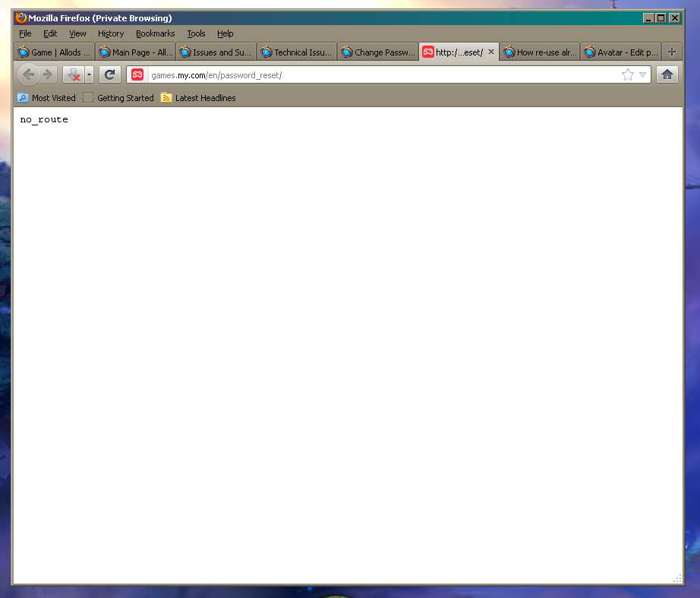Expand the downloads button dropdown arrow
Screen dimensions: 700x598
tap(89, 74)
